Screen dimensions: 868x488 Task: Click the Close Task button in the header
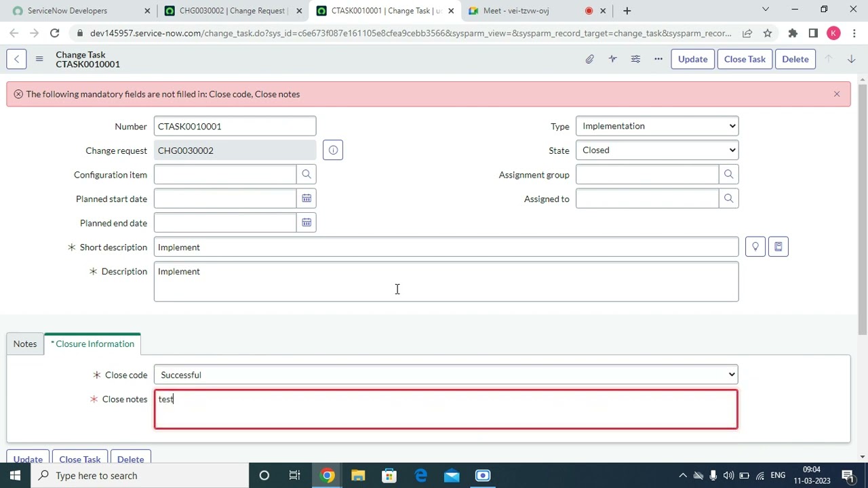click(745, 59)
